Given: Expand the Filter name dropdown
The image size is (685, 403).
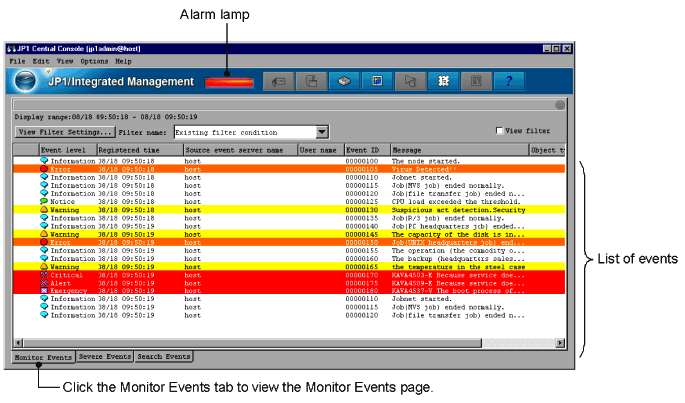Looking at the screenshot, I should (322, 131).
